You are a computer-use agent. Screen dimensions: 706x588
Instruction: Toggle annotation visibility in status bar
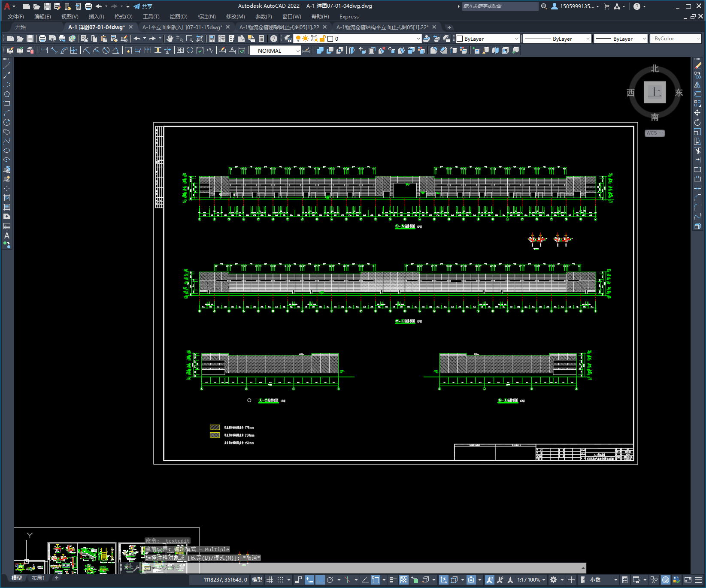pos(489,580)
